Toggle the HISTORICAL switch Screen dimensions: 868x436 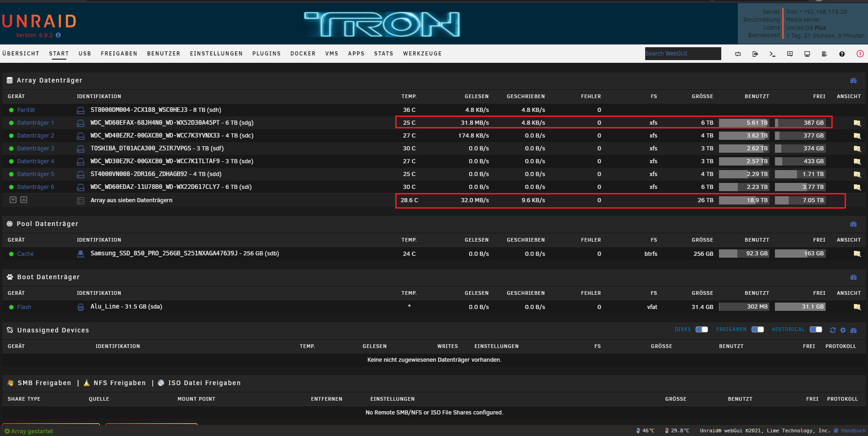click(816, 330)
